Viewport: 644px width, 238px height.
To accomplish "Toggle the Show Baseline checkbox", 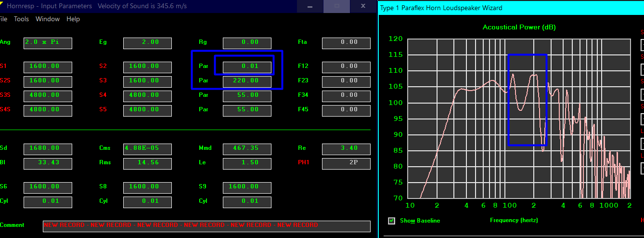I will coord(392,221).
